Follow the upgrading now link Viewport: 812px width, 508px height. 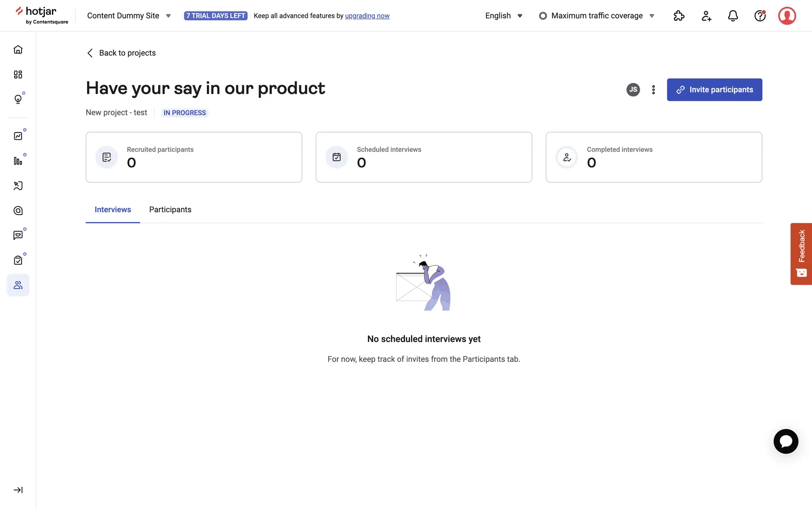[x=367, y=16]
